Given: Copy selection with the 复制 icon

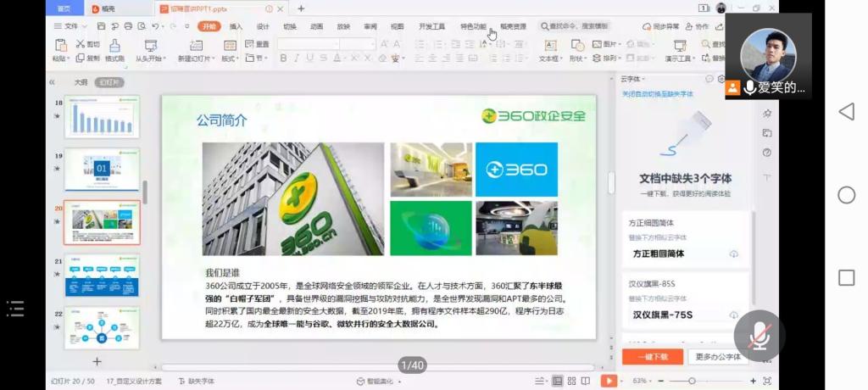Looking at the screenshot, I should click(x=81, y=58).
